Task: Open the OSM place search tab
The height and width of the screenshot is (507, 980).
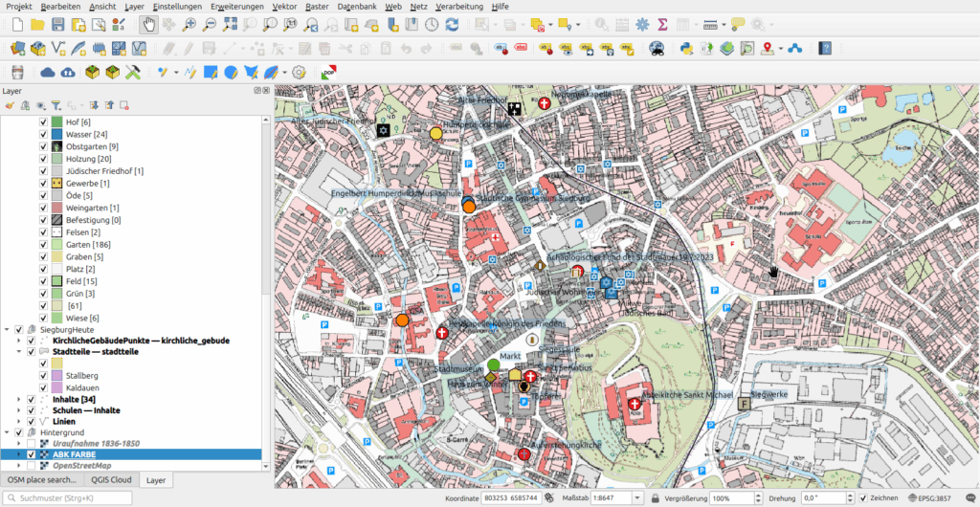Action: tap(41, 480)
